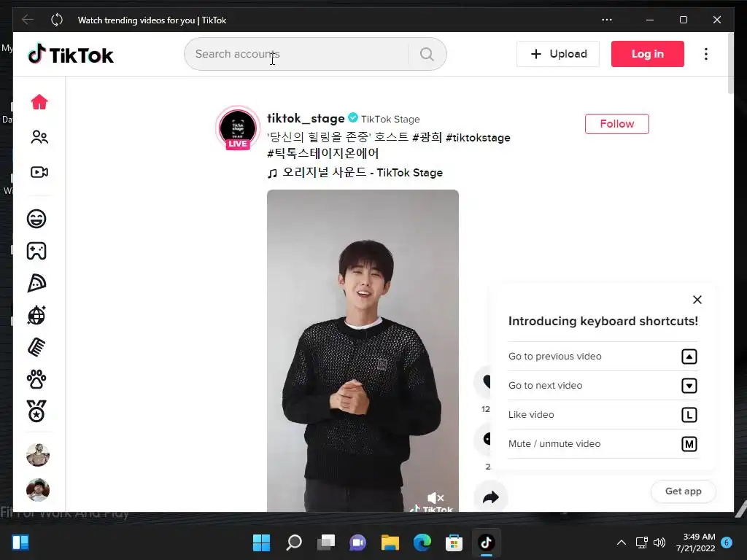
Task: Open the #틱톡스테이지온에어 hashtag link
Action: point(323,153)
